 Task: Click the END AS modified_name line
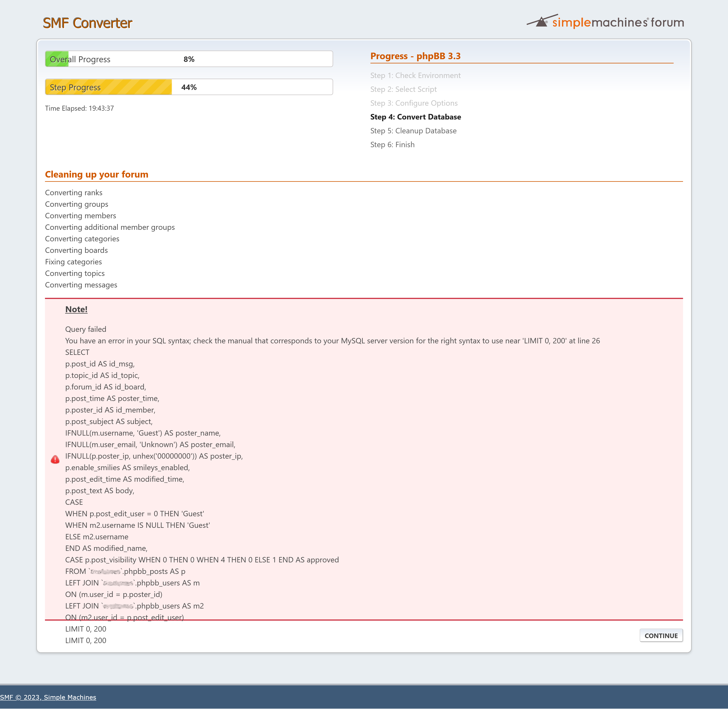[x=106, y=549]
